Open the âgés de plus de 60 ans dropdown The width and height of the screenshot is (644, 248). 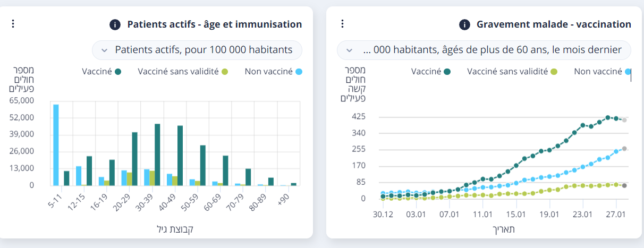pyautogui.click(x=484, y=50)
